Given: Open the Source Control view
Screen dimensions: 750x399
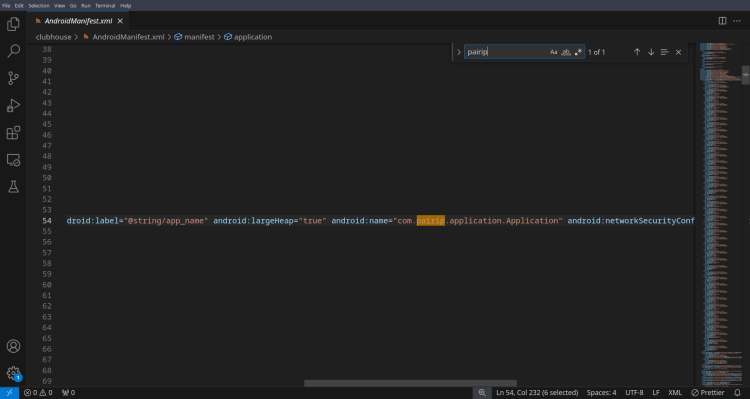Looking at the screenshot, I should click(13, 78).
